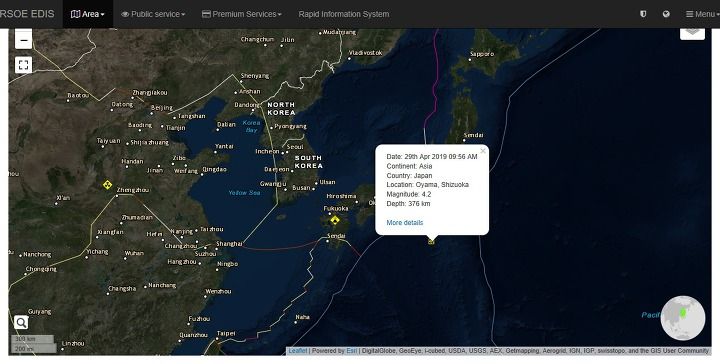The height and width of the screenshot is (364, 720).
Task: Zoom out the map with minus button
Action: 23,40
